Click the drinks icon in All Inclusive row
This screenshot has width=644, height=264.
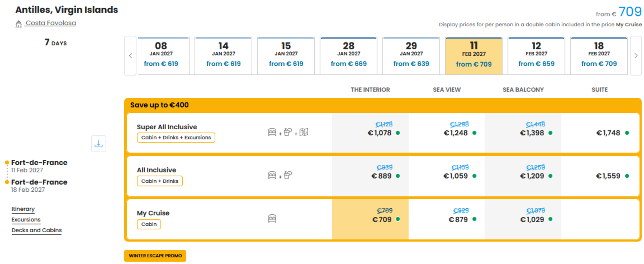pos(288,175)
